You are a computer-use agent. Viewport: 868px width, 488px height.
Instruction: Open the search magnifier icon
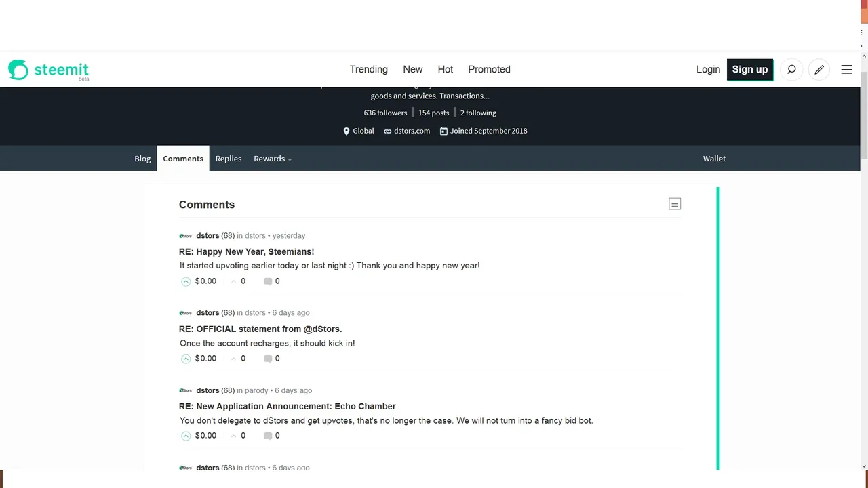coord(791,69)
